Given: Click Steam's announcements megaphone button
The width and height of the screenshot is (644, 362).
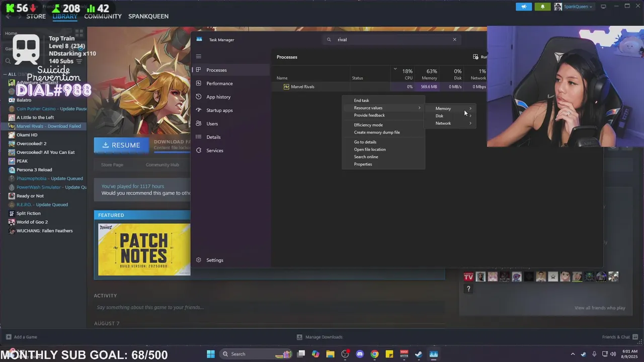Looking at the screenshot, I should pyautogui.click(x=524, y=7).
